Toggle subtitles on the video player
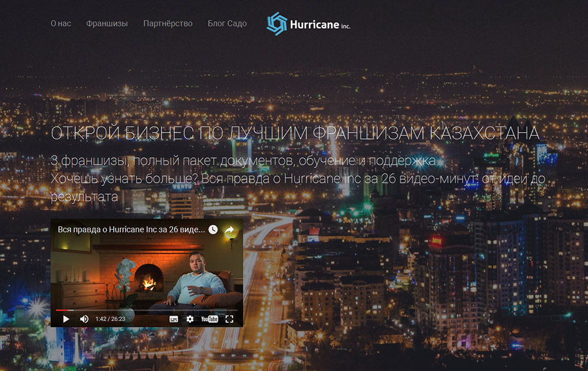The image size is (588, 371). [174, 319]
